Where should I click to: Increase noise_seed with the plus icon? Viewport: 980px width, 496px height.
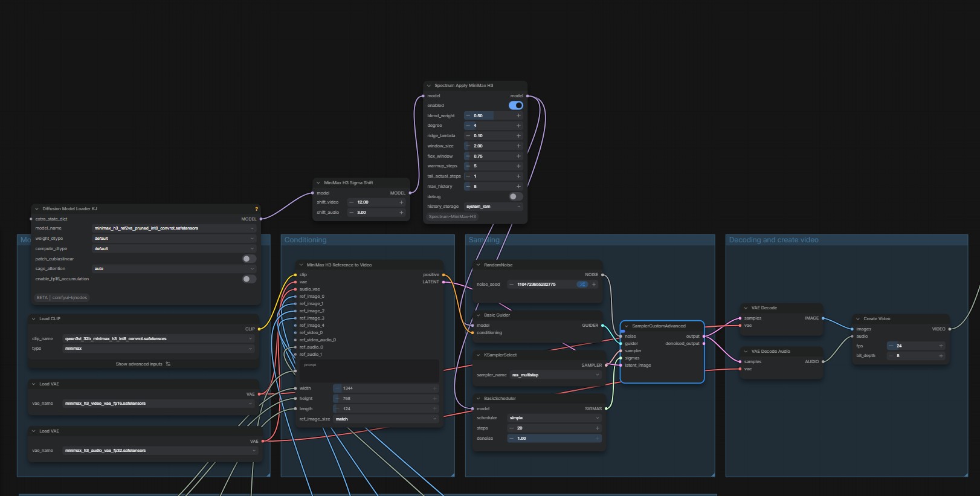click(x=594, y=285)
